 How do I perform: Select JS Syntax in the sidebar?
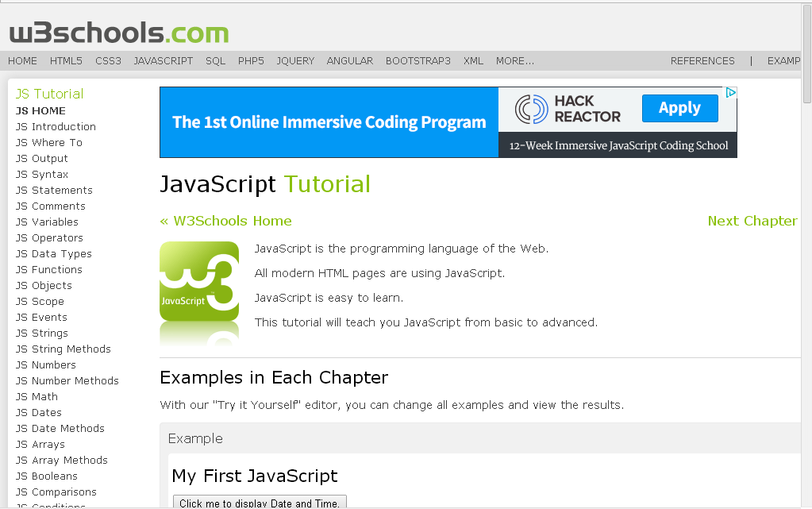(42, 174)
